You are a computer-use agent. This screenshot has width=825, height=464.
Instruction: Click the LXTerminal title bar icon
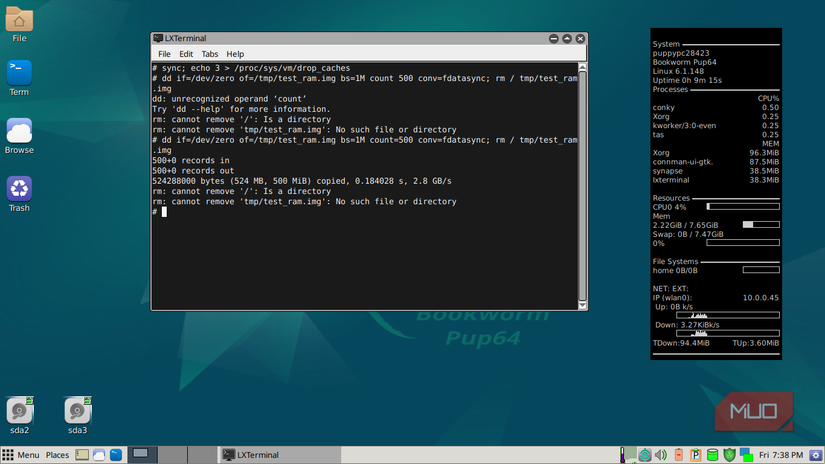[158, 38]
